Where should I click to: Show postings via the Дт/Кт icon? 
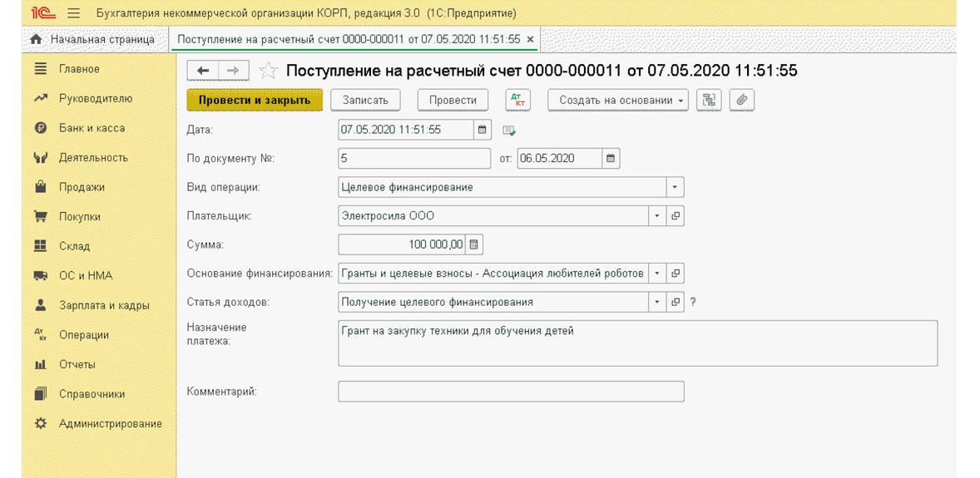pos(517,100)
